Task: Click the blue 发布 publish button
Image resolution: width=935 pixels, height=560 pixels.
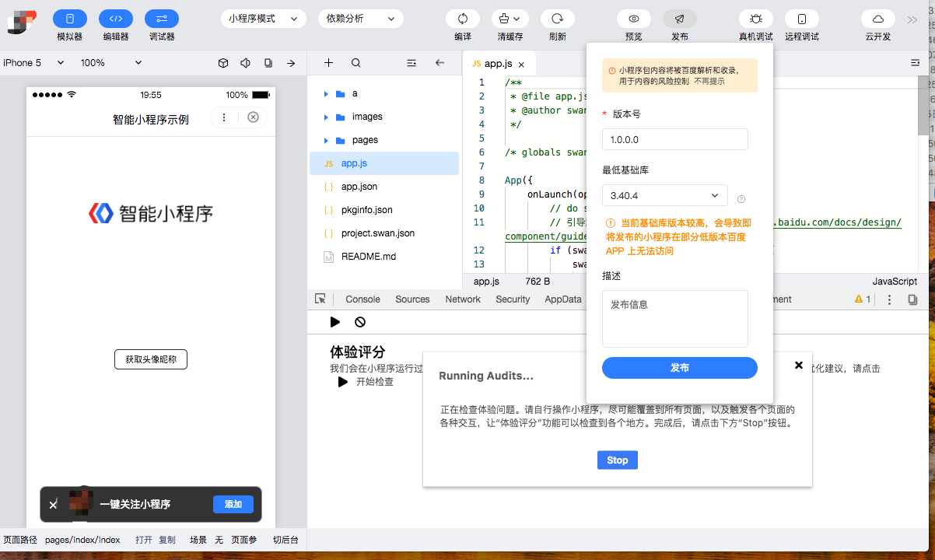Action: [680, 368]
